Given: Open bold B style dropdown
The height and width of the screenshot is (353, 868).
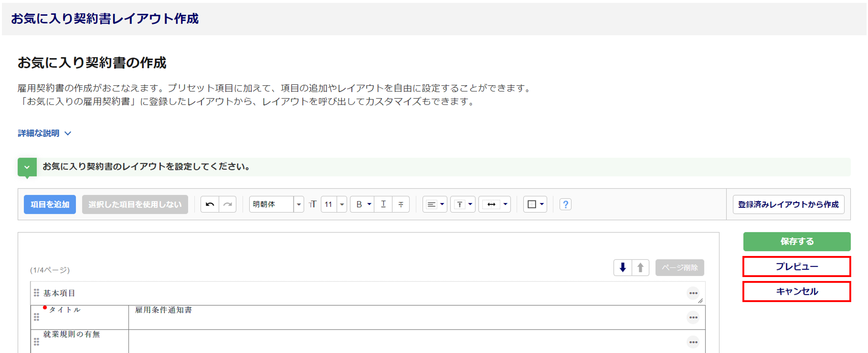Looking at the screenshot, I should click(369, 204).
